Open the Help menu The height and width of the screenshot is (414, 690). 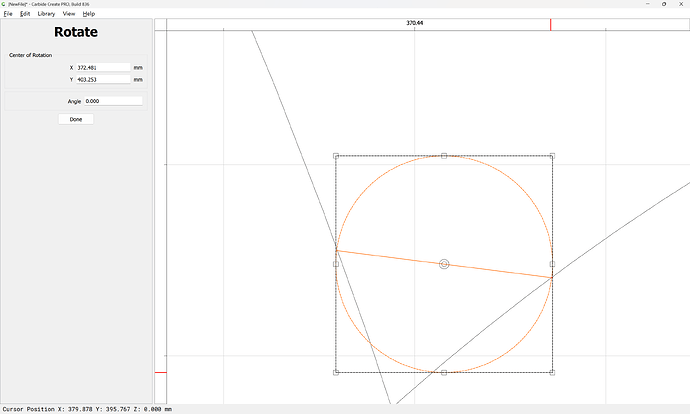pos(89,14)
